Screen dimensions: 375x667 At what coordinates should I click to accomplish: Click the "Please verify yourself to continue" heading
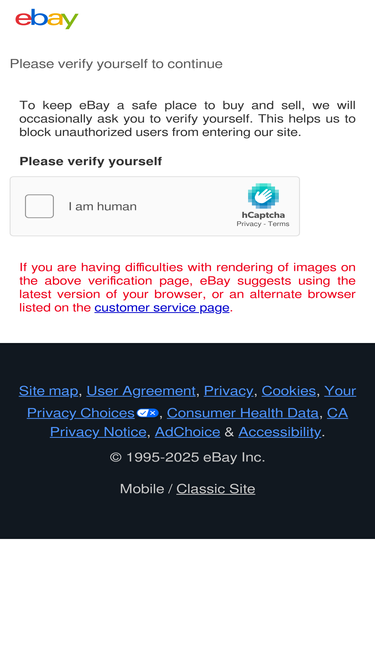(x=116, y=64)
